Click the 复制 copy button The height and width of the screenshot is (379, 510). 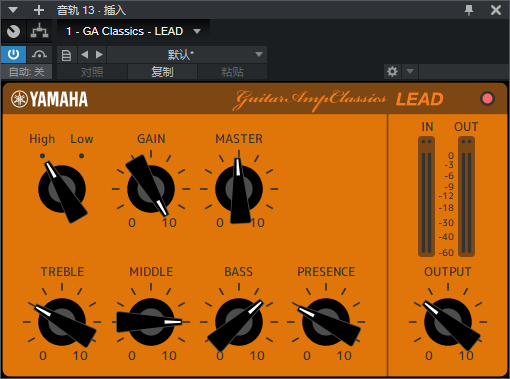[162, 72]
